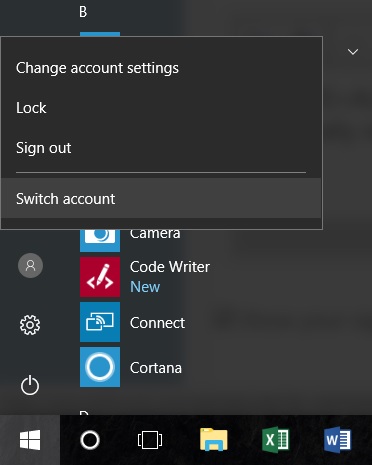Open File Explorer from taskbar
The width and height of the screenshot is (372, 465).
[x=214, y=440]
